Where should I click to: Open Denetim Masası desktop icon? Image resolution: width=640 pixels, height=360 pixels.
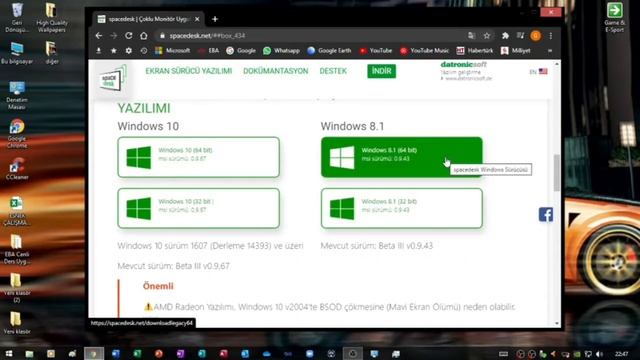tap(17, 95)
